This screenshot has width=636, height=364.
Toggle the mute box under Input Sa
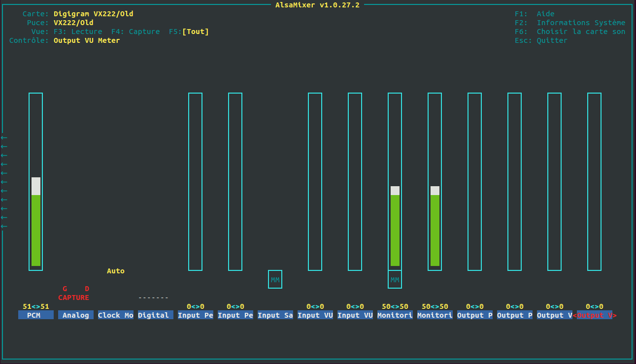point(275,279)
